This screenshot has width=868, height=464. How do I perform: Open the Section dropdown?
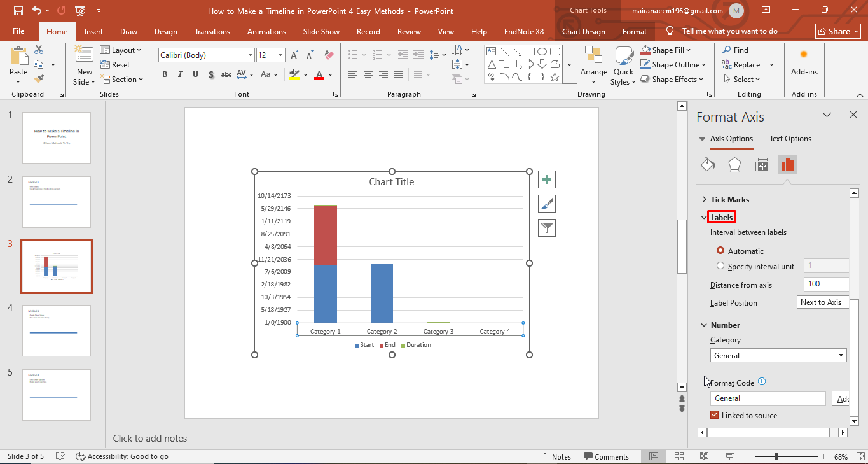[121, 80]
